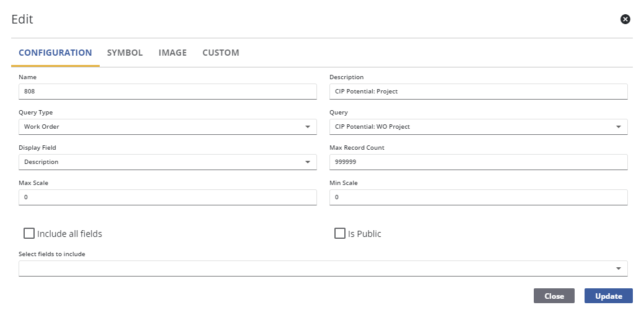Check the Is Public checkbox

point(339,233)
